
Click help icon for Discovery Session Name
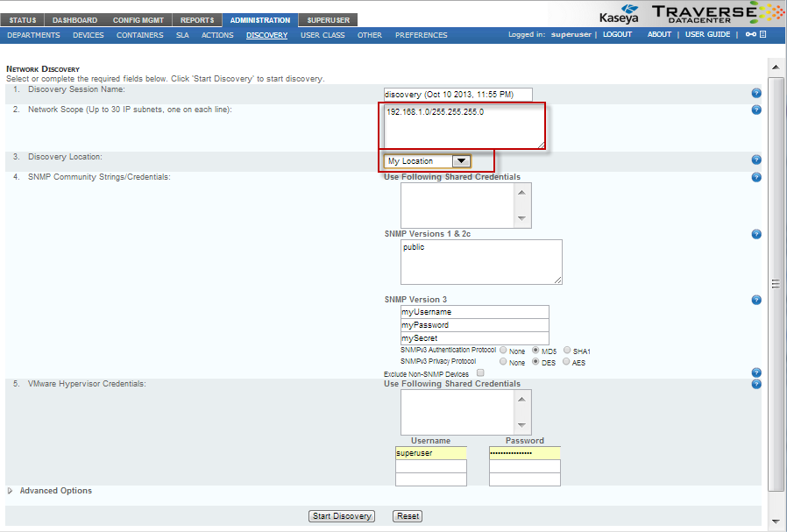pos(756,93)
